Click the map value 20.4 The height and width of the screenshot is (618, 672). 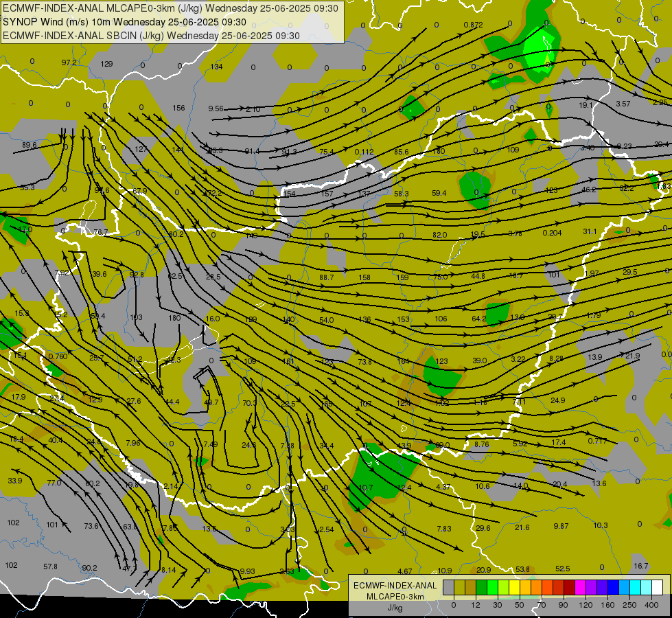pos(559,484)
